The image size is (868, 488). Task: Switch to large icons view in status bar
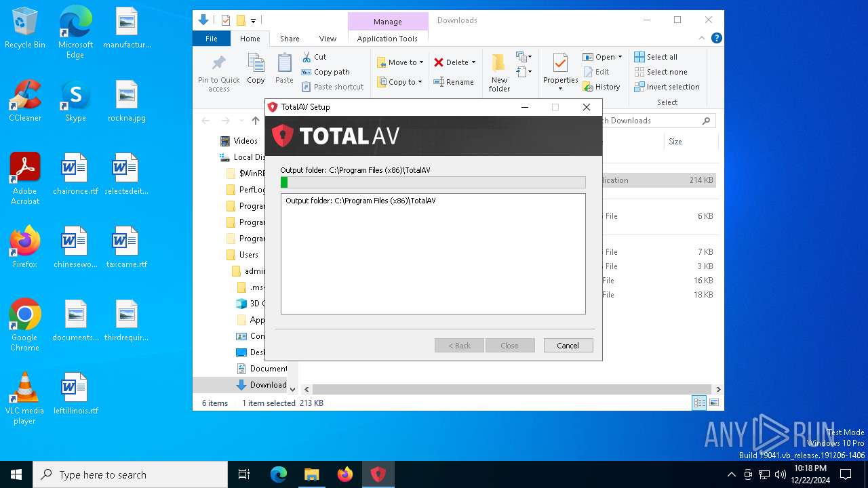(713, 403)
